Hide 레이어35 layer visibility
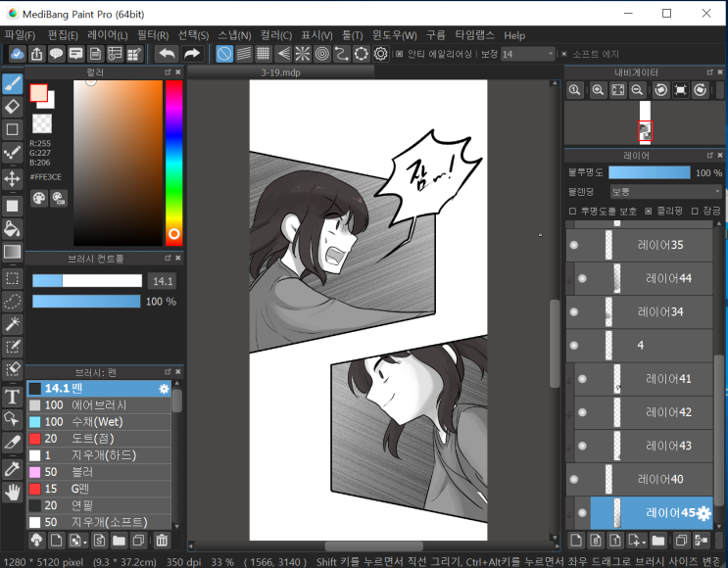The image size is (728, 568). point(574,245)
